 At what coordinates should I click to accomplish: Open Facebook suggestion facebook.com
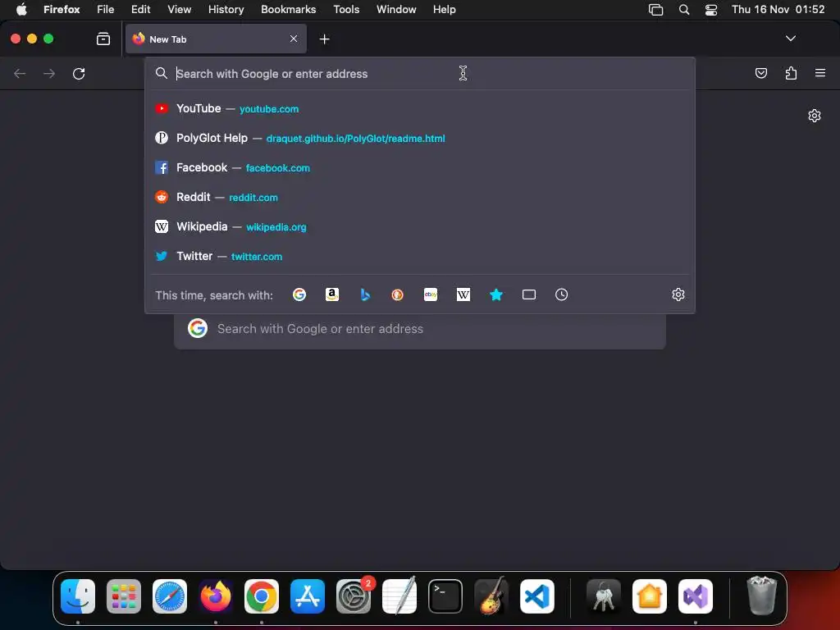click(x=419, y=167)
